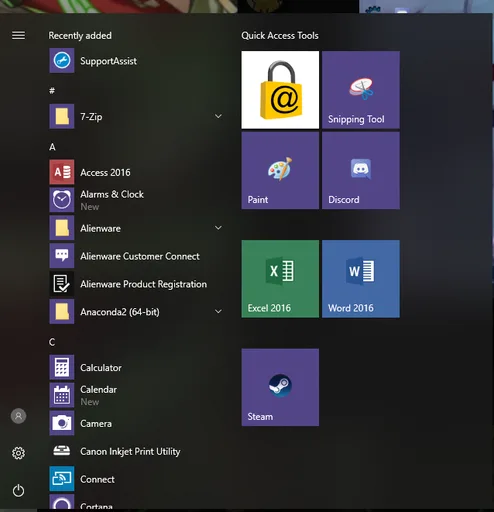Click the user account avatar
Image resolution: width=494 pixels, height=512 pixels.
pos(18,416)
